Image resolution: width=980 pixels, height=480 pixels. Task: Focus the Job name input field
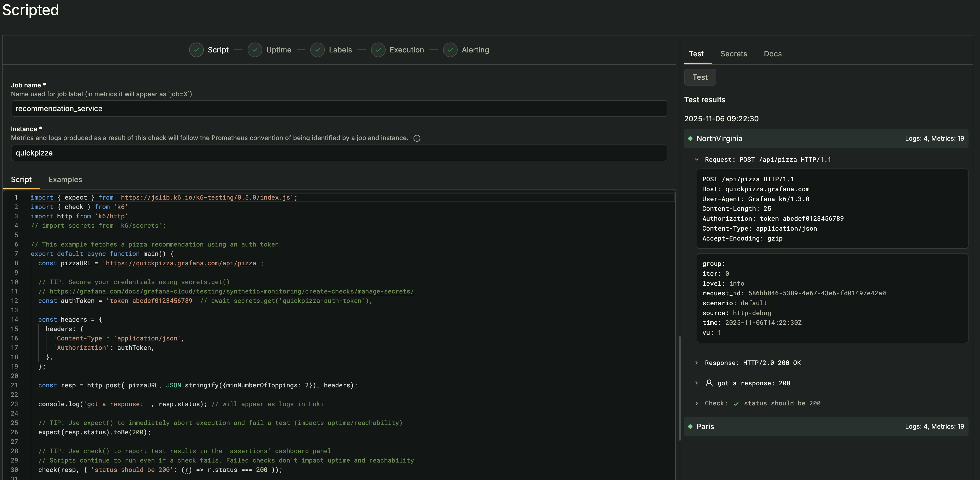coord(339,109)
